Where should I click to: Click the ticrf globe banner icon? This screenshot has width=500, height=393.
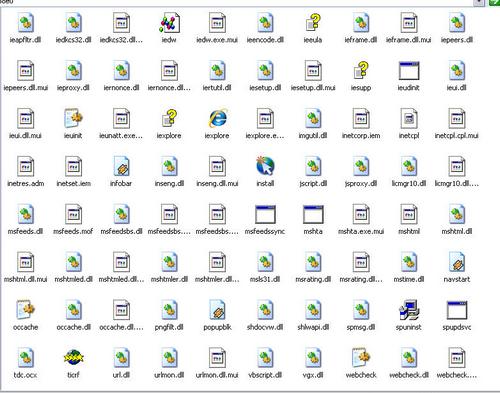[x=73, y=358]
